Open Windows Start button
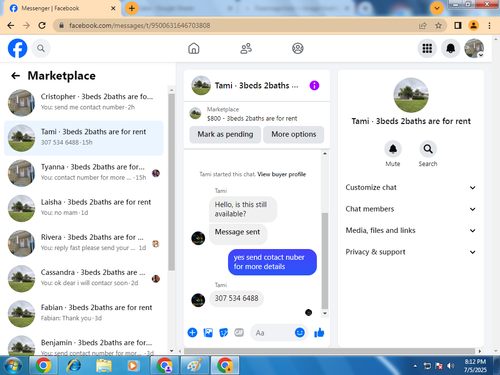 tap(13, 366)
